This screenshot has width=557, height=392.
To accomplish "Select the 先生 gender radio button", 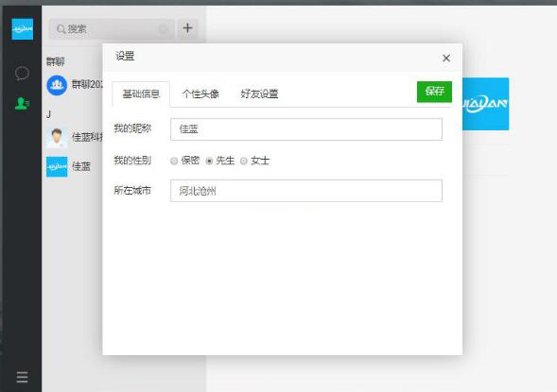I will 209,162.
